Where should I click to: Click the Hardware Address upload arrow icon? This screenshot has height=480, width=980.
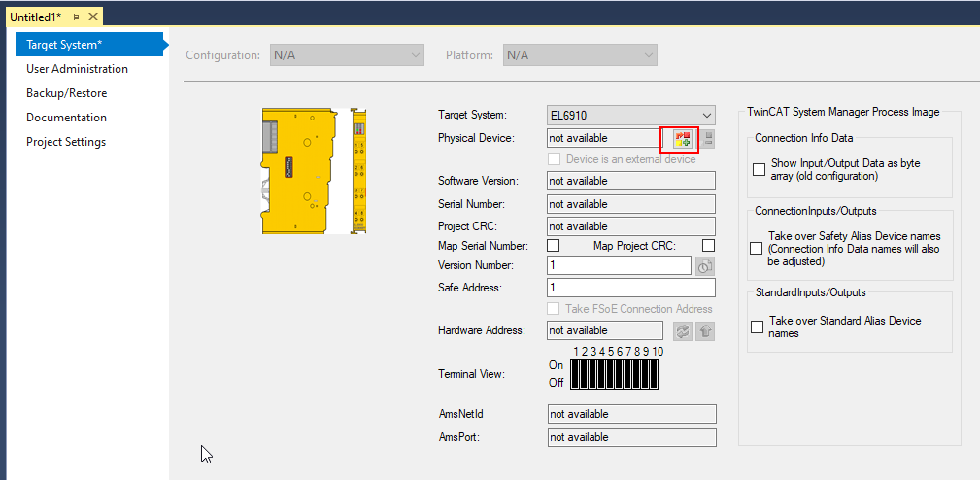706,331
